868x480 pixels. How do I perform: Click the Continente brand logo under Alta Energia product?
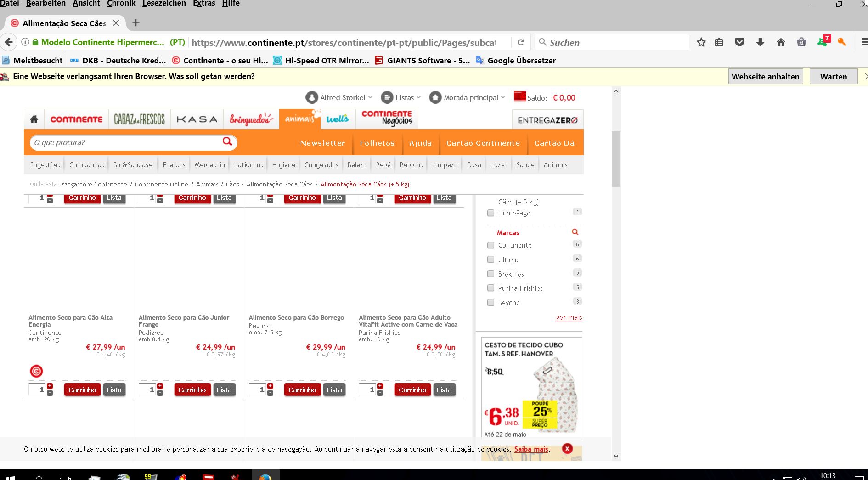point(36,371)
